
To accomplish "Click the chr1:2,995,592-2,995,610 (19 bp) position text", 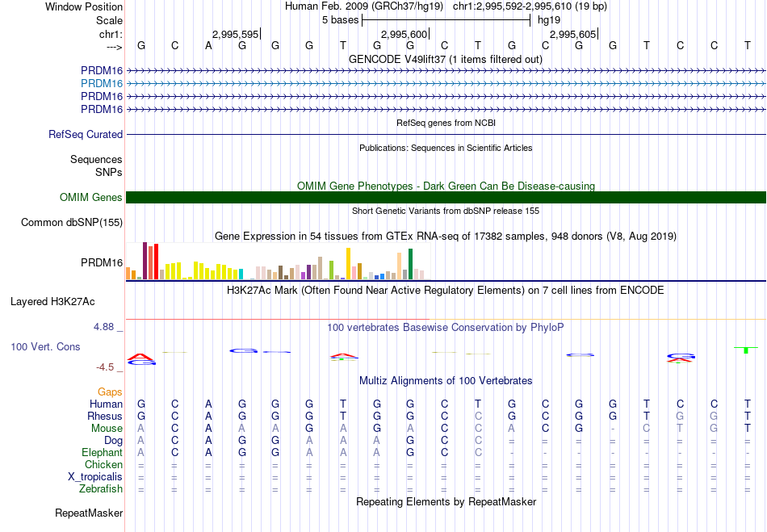I will (x=530, y=6).
